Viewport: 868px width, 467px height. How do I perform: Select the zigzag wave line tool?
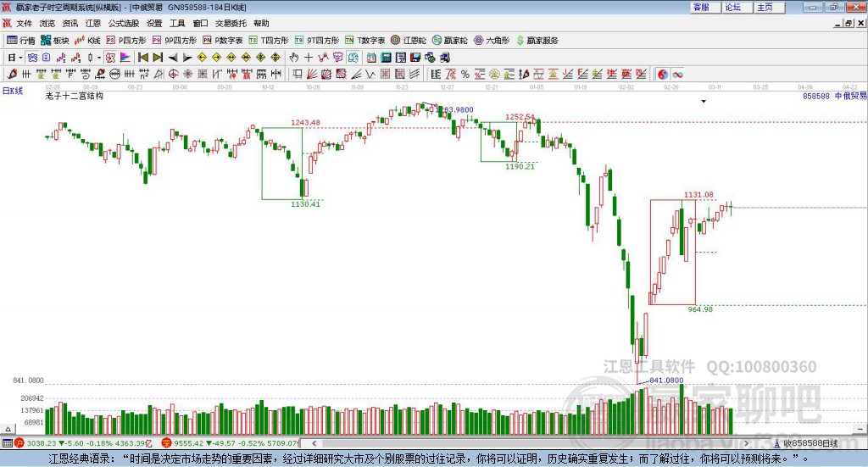[370, 74]
